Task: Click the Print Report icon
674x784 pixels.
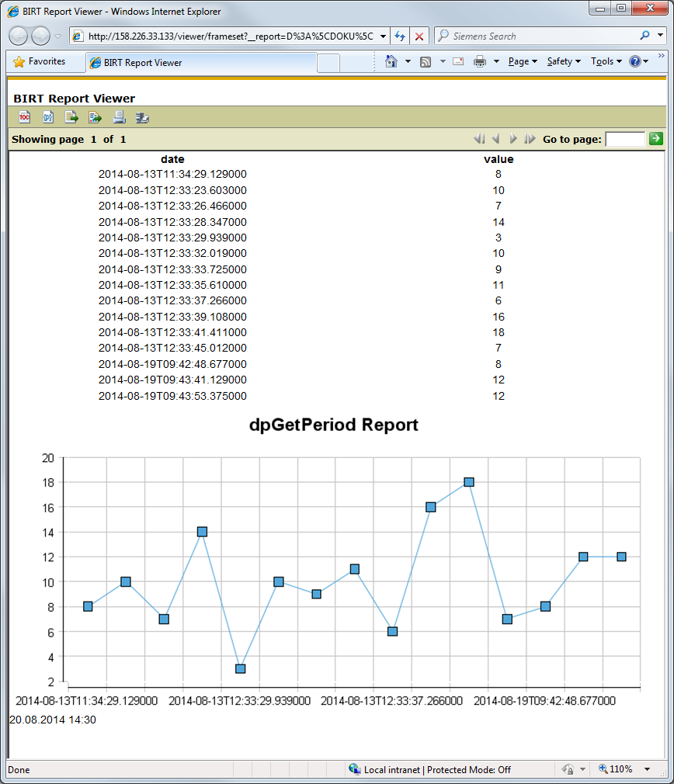Action: [x=119, y=117]
